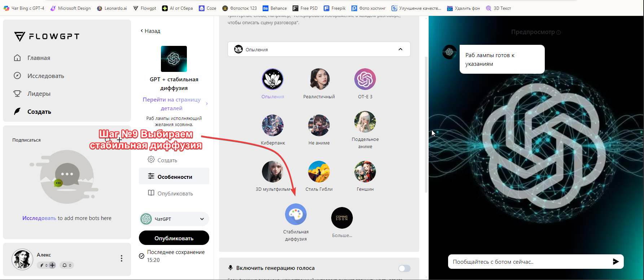Click the page vertical scrollbar

(x=426, y=123)
